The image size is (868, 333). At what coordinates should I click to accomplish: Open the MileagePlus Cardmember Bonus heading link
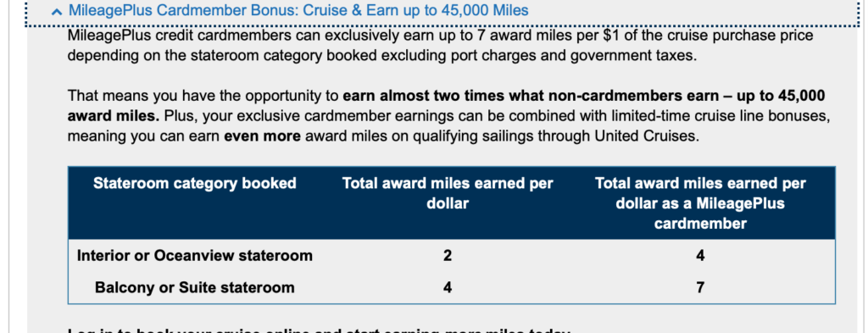point(298,10)
